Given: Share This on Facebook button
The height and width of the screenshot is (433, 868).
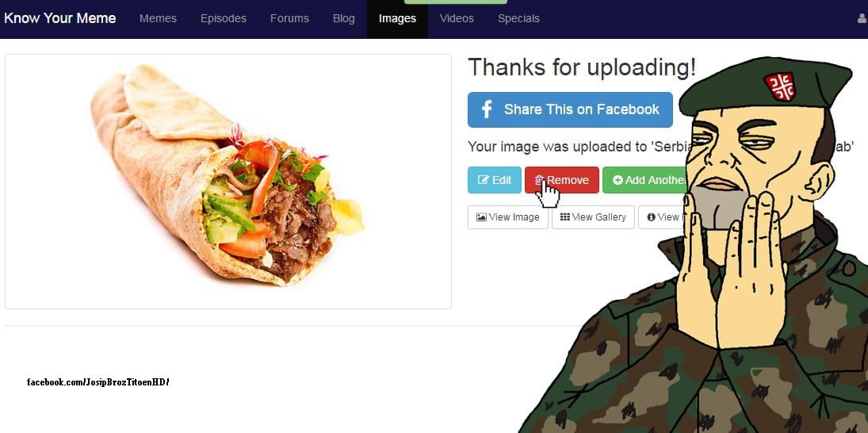Looking at the screenshot, I should click(x=570, y=109).
